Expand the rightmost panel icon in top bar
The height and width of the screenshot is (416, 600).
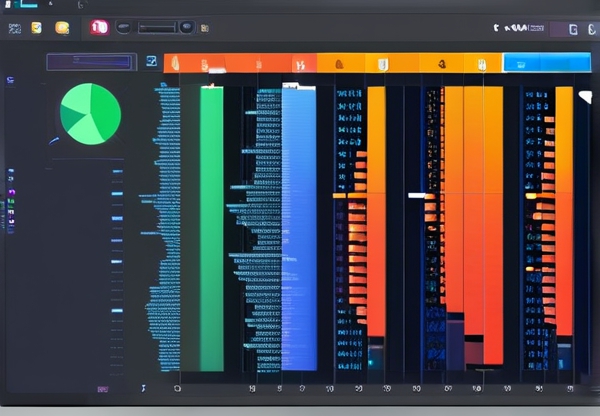(591, 29)
